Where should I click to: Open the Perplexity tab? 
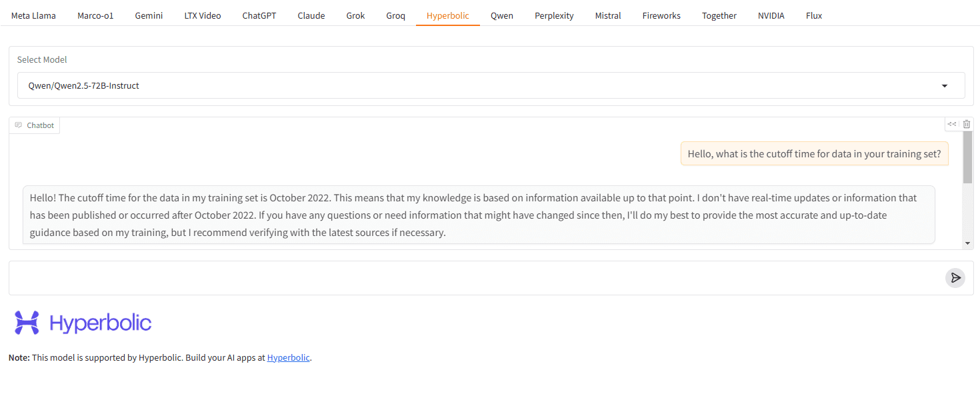[x=554, y=15]
